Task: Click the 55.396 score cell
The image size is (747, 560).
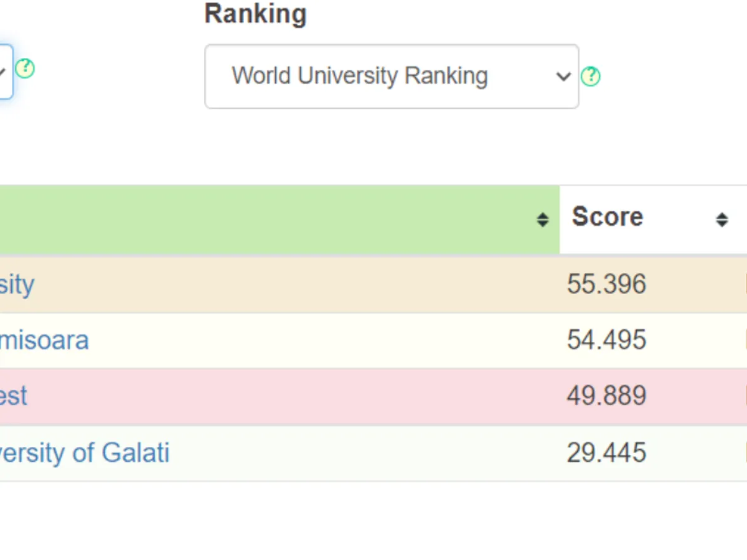Action: point(606,285)
